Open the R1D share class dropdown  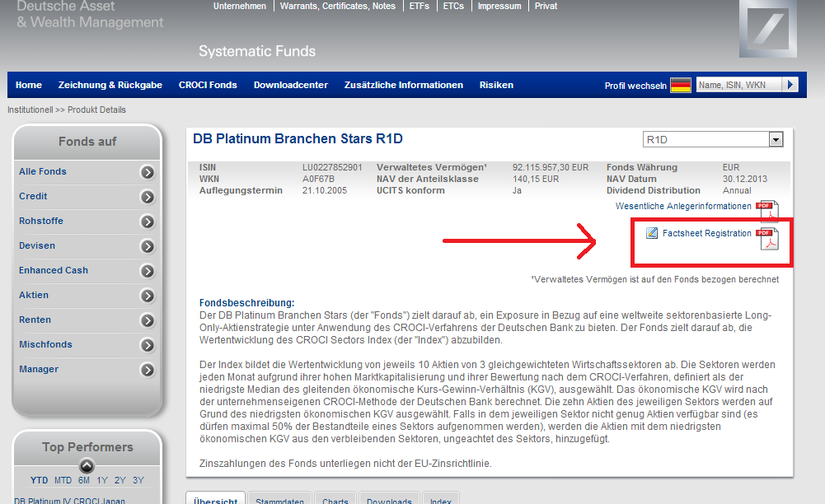(x=713, y=139)
